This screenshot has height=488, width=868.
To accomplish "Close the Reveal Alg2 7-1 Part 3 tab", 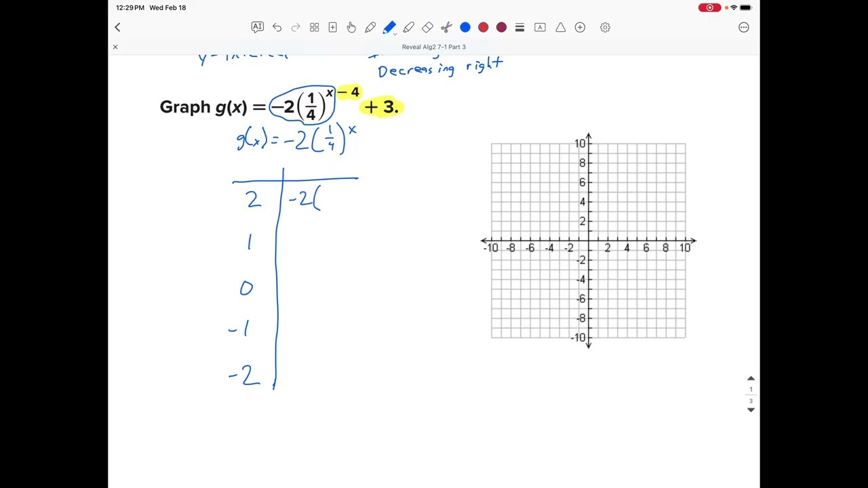I will tap(115, 47).
